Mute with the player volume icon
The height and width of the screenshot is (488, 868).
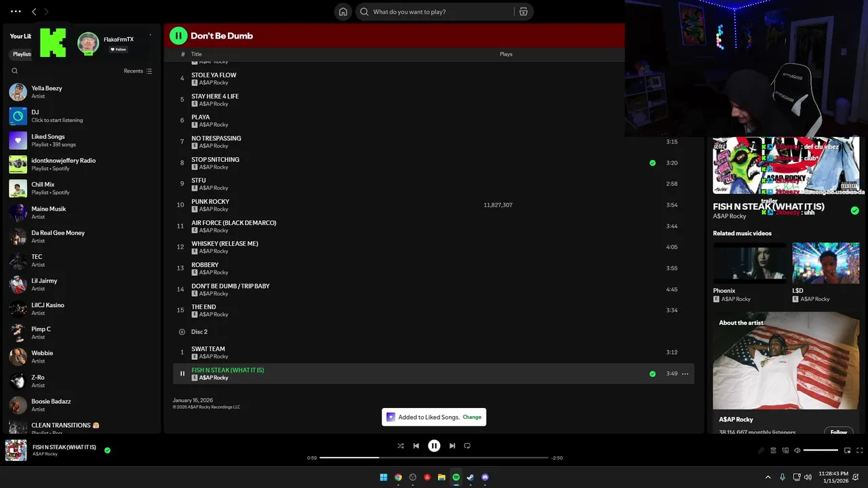[x=797, y=450]
